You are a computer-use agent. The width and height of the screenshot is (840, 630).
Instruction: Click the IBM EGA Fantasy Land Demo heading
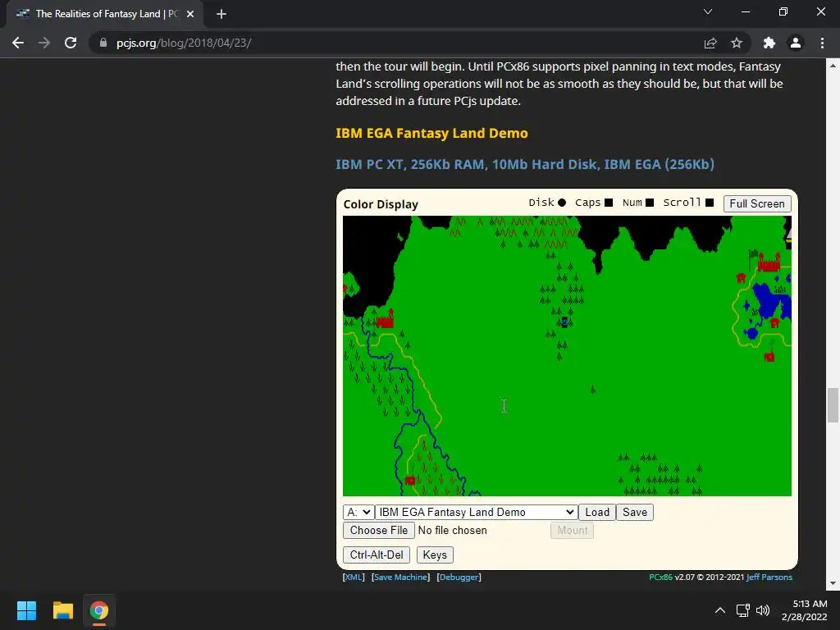click(431, 133)
